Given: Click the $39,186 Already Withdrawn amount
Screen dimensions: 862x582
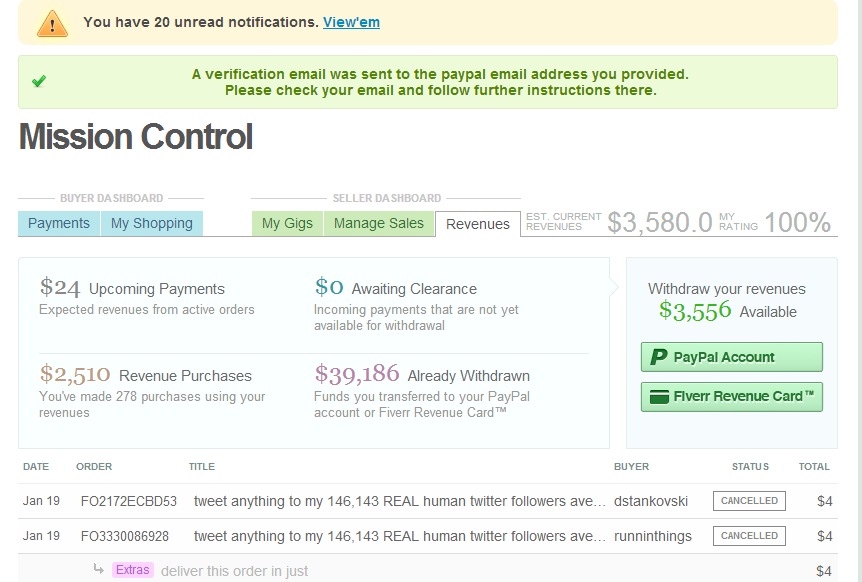Looking at the screenshot, I should pos(357,374).
